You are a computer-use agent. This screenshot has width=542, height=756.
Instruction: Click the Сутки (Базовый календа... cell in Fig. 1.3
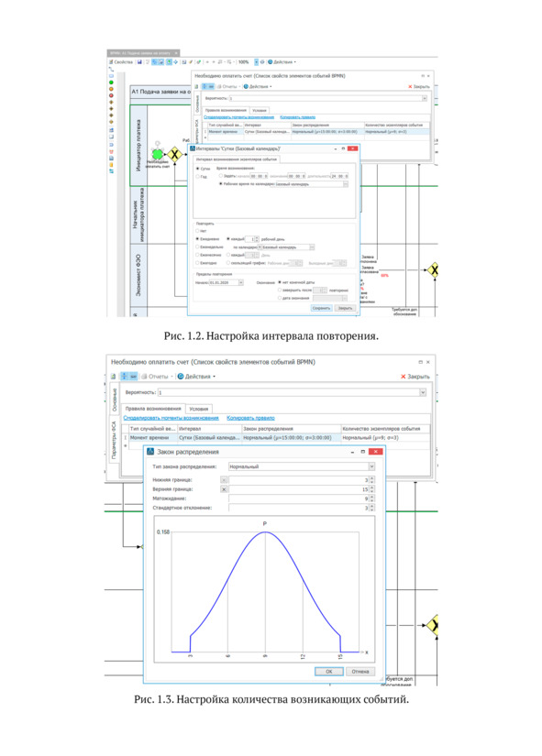[209, 438]
